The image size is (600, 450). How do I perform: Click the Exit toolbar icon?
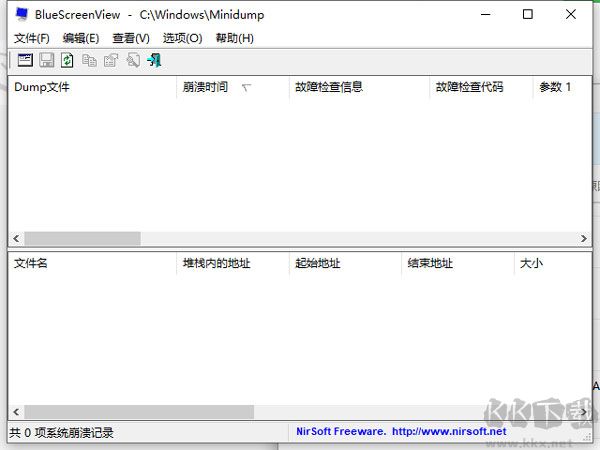coord(154,60)
